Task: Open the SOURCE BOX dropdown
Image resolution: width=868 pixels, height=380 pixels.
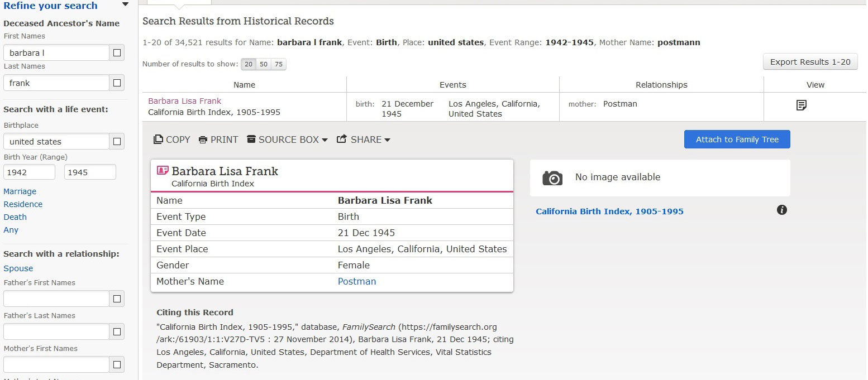Action: coord(287,140)
